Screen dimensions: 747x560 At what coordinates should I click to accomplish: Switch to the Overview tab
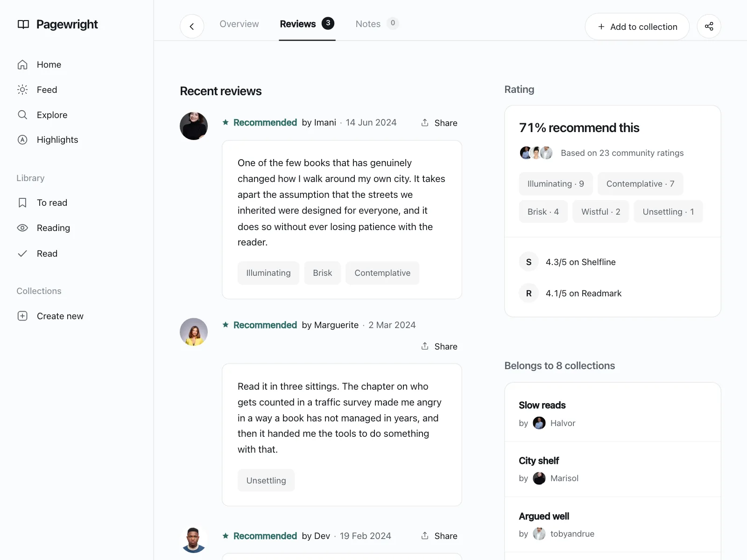coord(239,24)
